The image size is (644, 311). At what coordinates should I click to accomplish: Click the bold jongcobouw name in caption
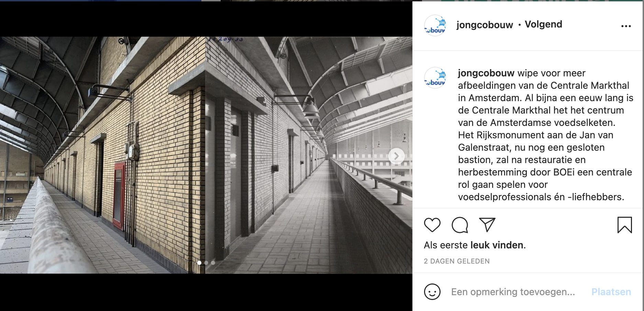coord(486,73)
